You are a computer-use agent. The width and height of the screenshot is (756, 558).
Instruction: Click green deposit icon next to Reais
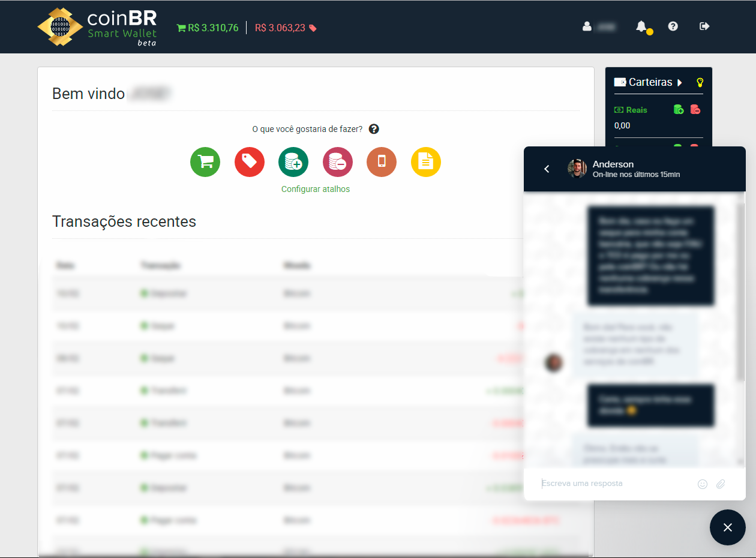(679, 110)
